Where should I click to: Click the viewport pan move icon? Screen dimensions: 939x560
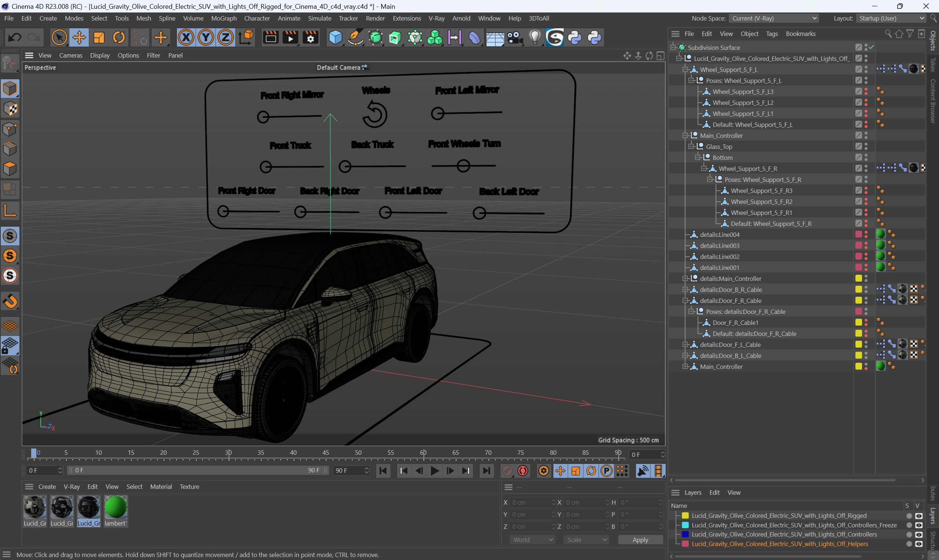627,56
